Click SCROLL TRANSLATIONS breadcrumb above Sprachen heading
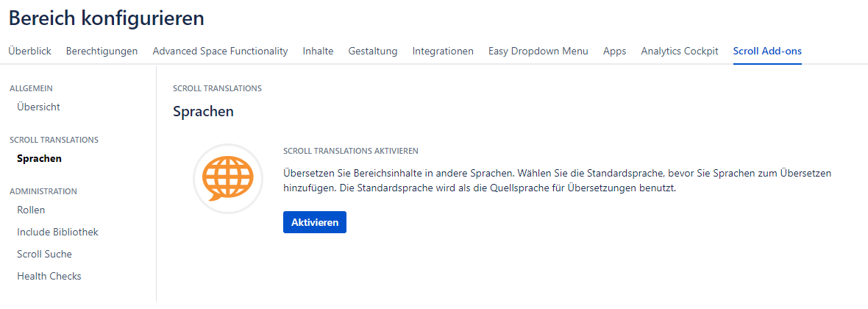This screenshot has width=868, height=309. (x=218, y=88)
